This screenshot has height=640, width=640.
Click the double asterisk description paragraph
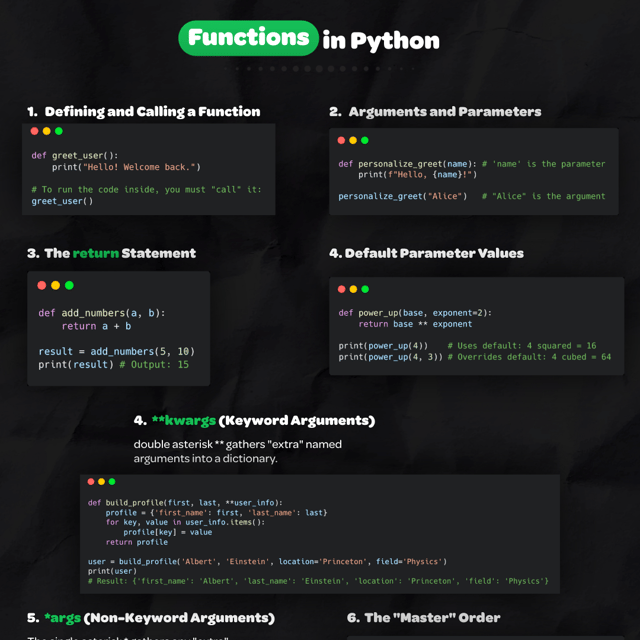pos(237,451)
